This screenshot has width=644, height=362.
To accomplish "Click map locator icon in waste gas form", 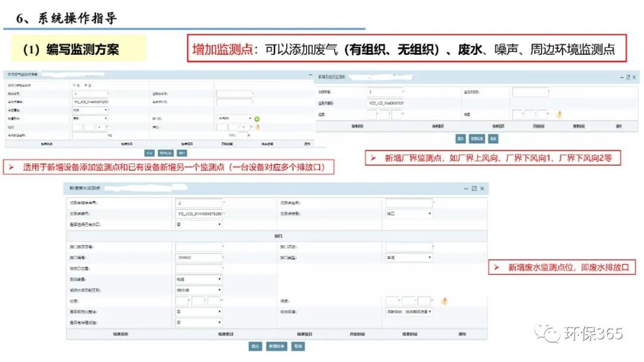I will coord(257,127).
